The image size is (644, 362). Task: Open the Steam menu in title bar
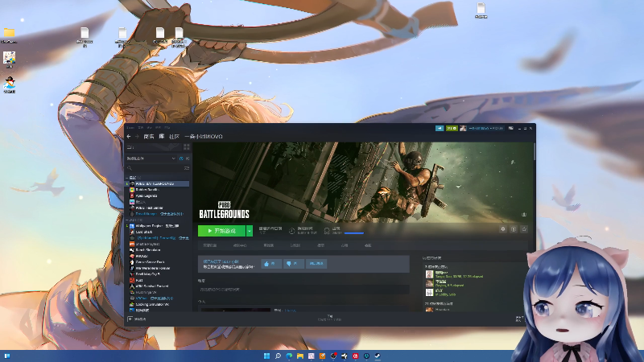coord(130,128)
